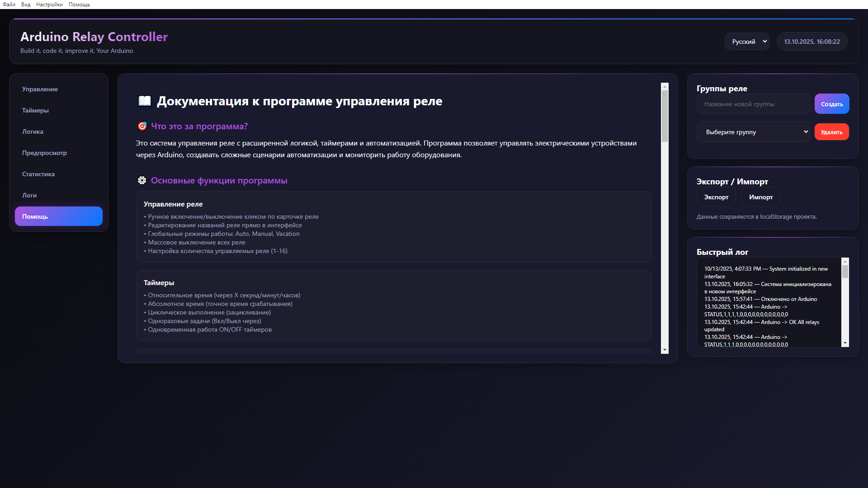Click quick log scrollbar down arrow
868x488 pixels.
coord(845,343)
